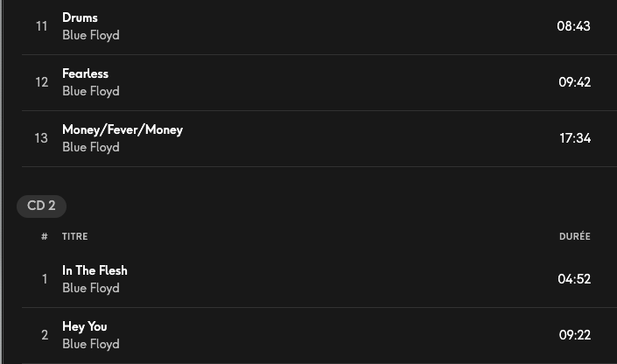Click track number 11
617x364 pixels.
point(41,26)
